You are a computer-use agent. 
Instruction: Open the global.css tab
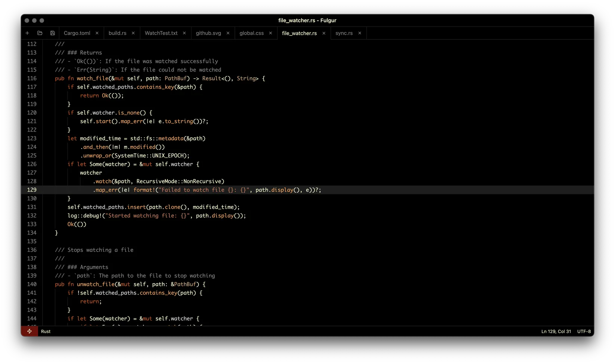[251, 33]
